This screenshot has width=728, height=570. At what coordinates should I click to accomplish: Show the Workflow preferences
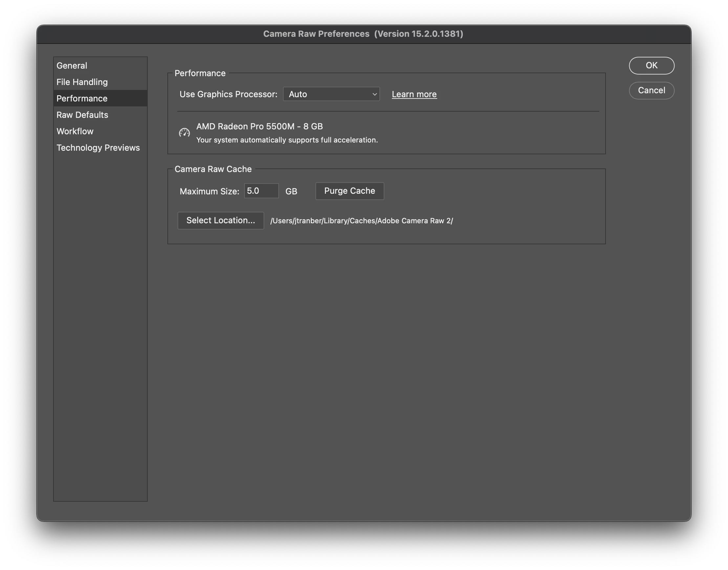tap(75, 131)
